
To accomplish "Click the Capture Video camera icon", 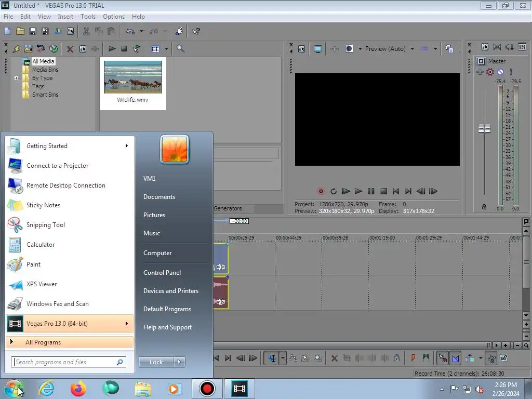I will click(x=41, y=49).
